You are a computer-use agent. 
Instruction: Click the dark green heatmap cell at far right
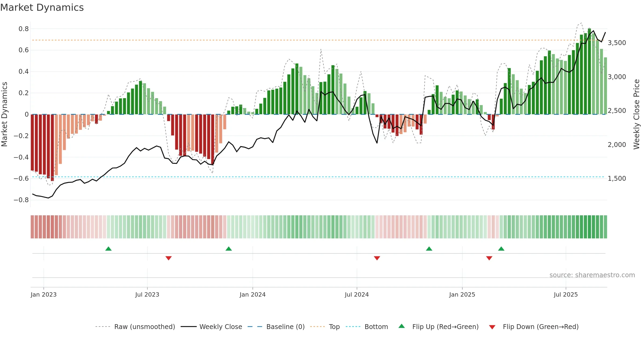pos(605,227)
